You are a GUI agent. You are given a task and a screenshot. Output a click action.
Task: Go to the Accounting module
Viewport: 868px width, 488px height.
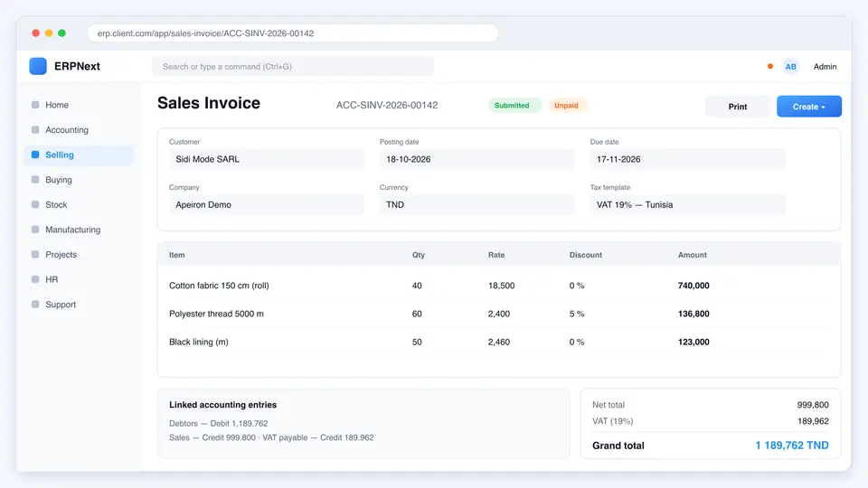[x=67, y=129]
